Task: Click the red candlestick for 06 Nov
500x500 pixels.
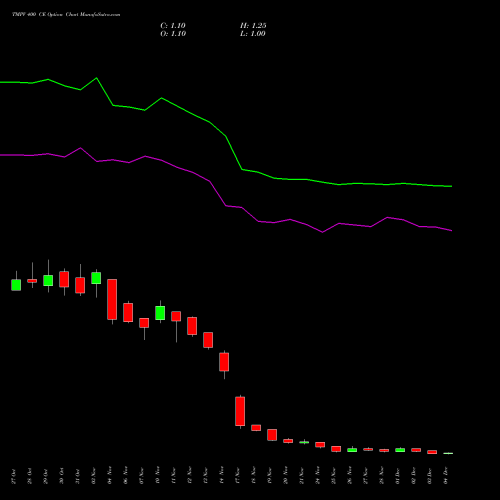Action: pos(128,312)
